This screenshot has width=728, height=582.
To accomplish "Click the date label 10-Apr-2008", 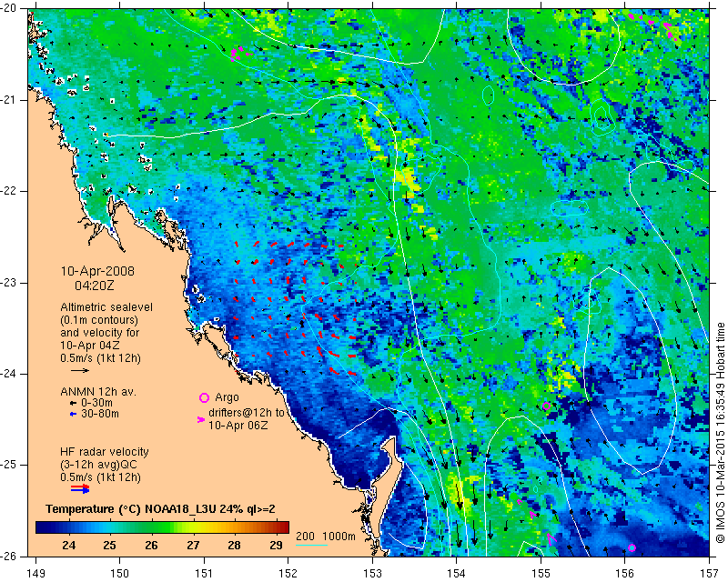I will [97, 271].
